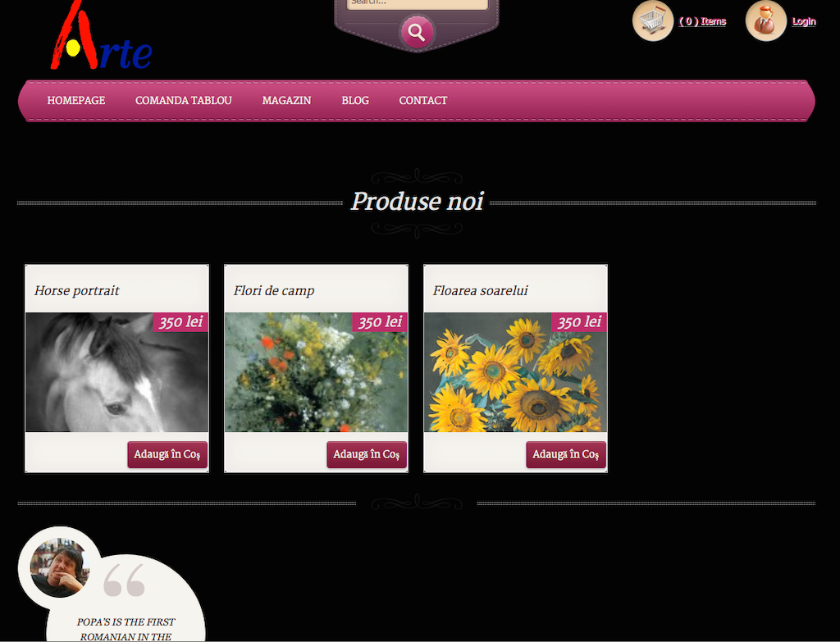
Task: Open the BLOG menu item
Action: coord(355,101)
